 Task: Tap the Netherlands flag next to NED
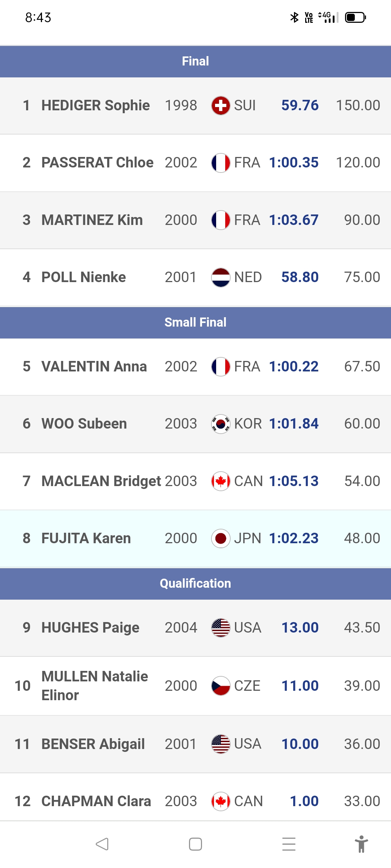click(220, 277)
